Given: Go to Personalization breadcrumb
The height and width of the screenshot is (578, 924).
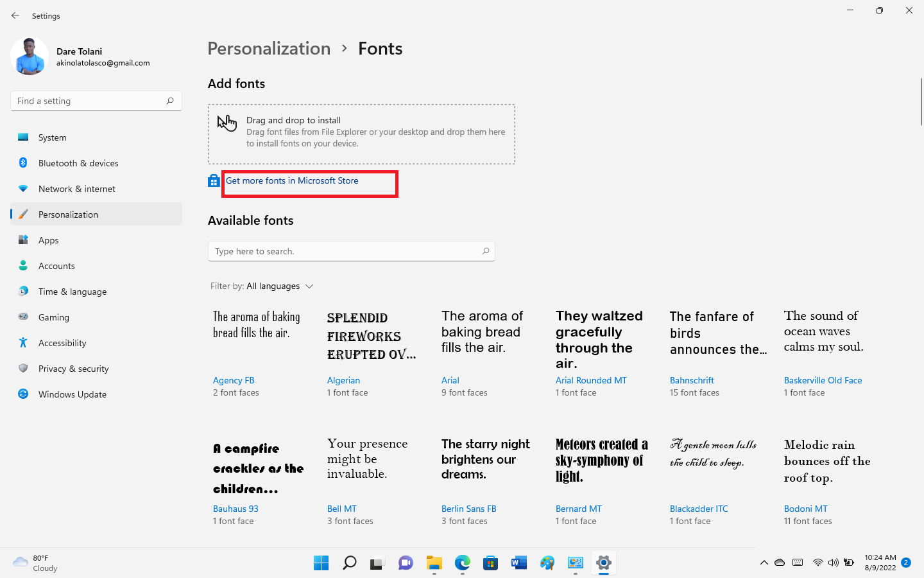Looking at the screenshot, I should tap(269, 49).
